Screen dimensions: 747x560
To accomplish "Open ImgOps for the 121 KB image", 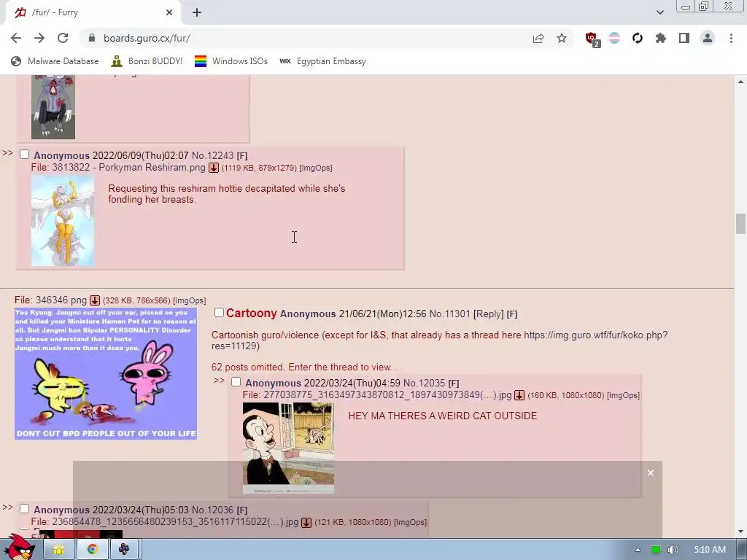I will point(410,522).
